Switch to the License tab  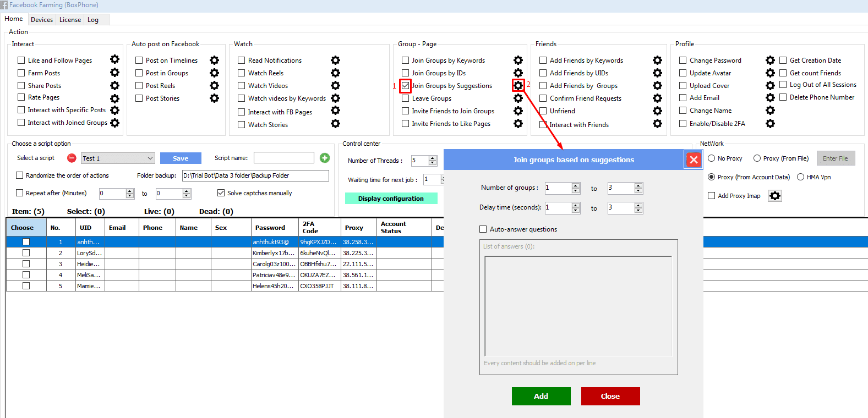click(70, 20)
